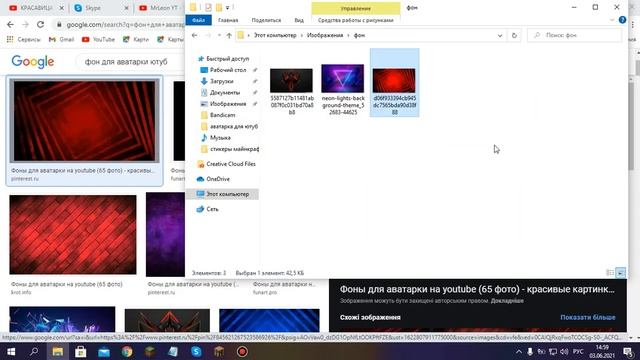Click the Показати більше link

pyautogui.click(x=587, y=317)
